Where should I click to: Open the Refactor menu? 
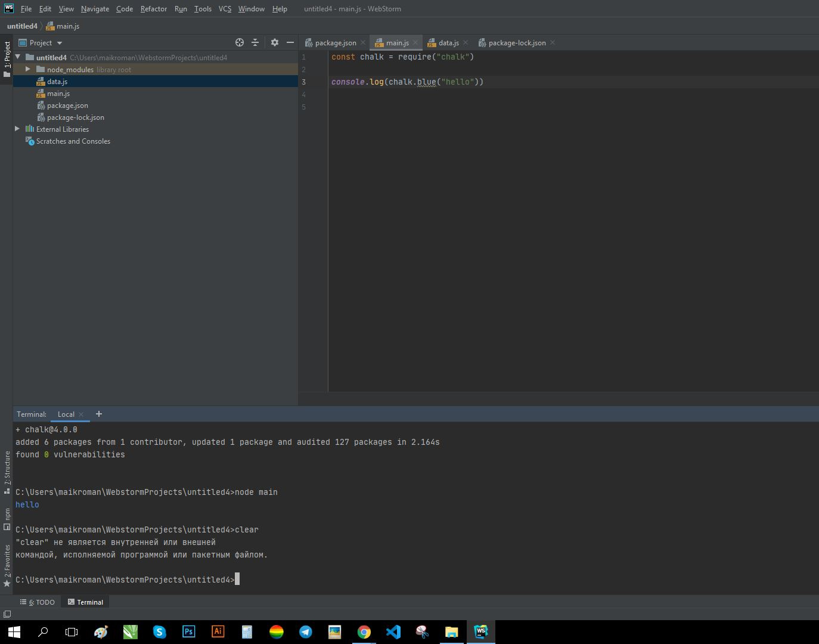click(154, 9)
